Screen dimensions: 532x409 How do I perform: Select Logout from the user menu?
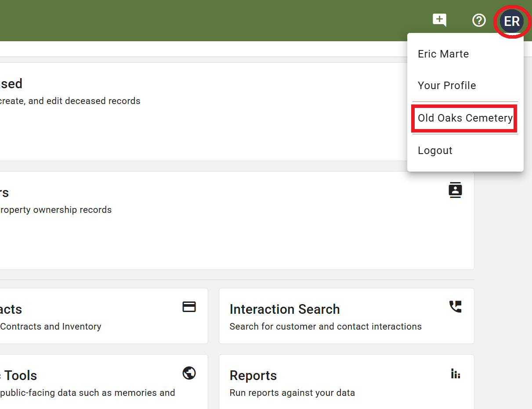[x=435, y=151]
